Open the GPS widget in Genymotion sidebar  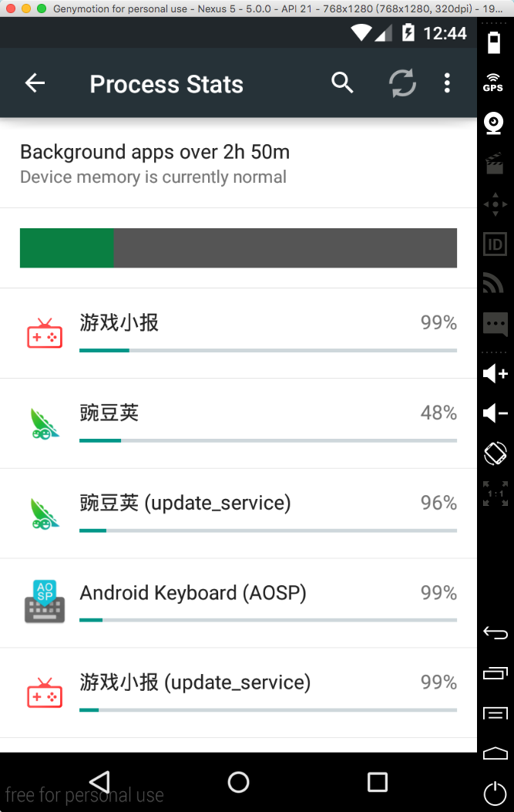tap(493, 83)
